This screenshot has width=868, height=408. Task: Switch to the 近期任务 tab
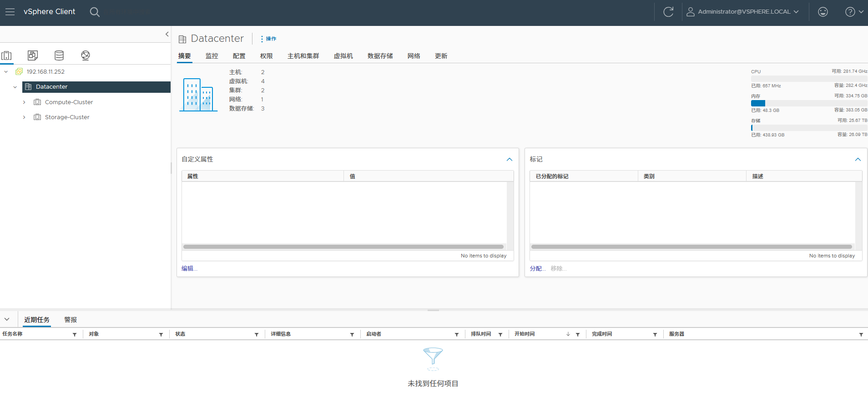click(37, 320)
